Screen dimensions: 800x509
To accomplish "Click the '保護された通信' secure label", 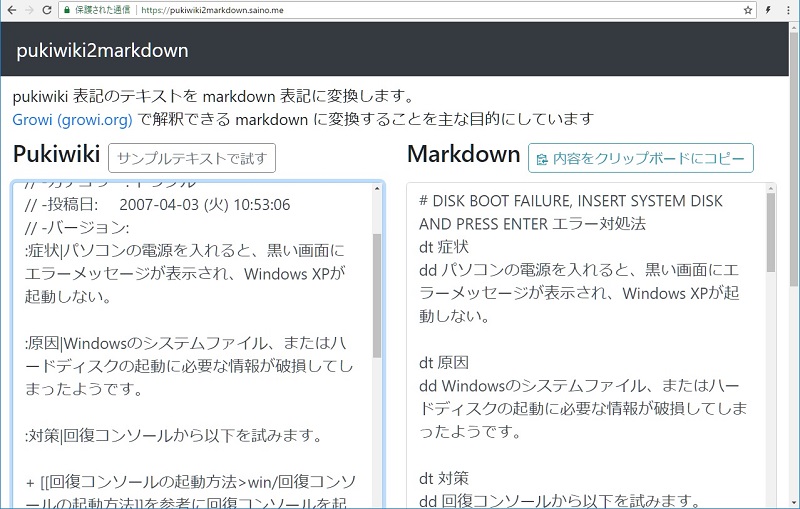I will point(103,10).
